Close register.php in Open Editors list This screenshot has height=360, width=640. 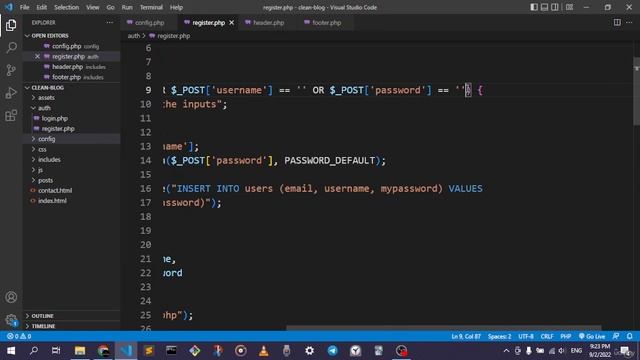[37, 56]
